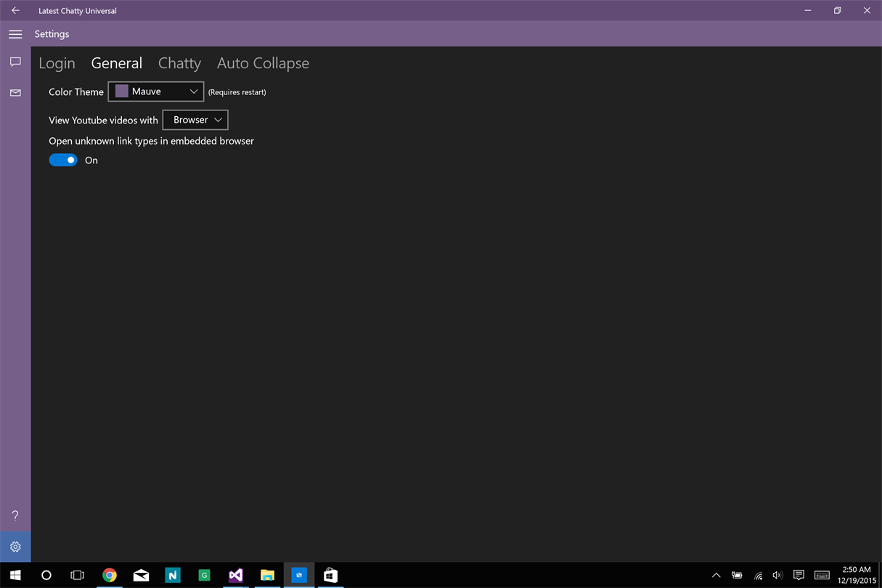Open the Chatty comments sidebar icon
This screenshot has height=588, width=882.
[15, 62]
